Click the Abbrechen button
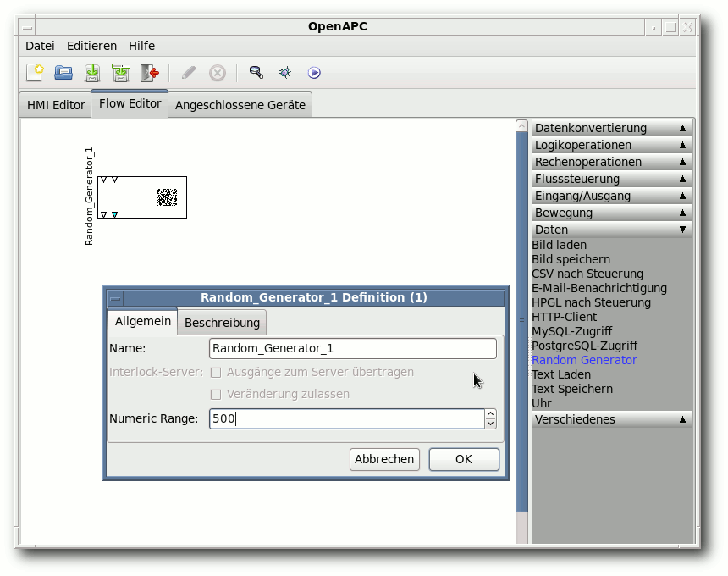728x576 pixels. point(384,459)
